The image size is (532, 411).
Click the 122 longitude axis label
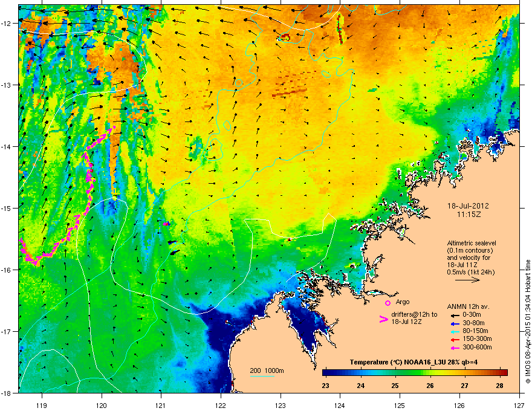[221, 405]
